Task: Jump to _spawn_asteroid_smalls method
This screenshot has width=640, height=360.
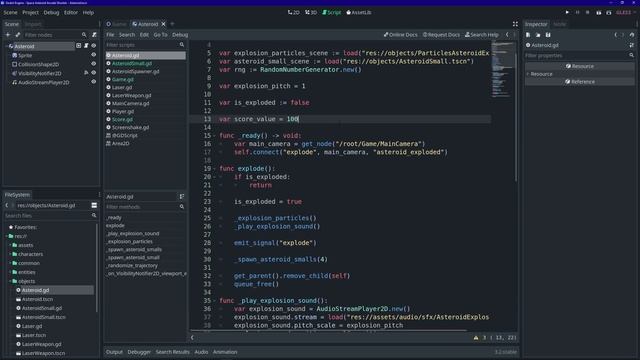Action: coord(134,249)
